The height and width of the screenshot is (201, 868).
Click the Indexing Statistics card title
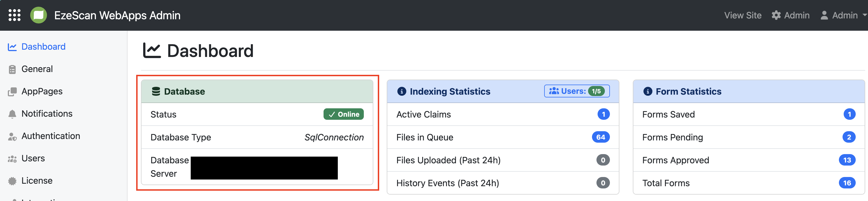tap(450, 91)
